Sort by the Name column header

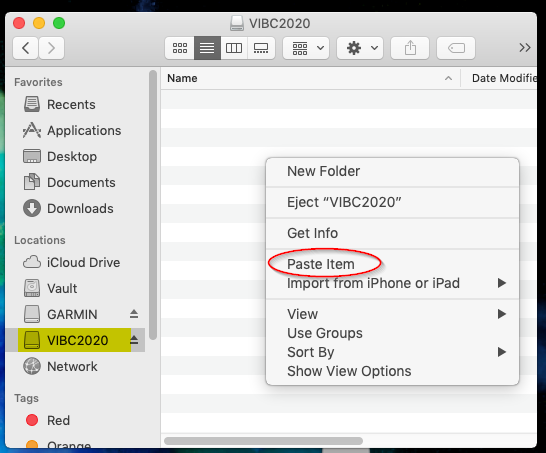(x=311, y=78)
